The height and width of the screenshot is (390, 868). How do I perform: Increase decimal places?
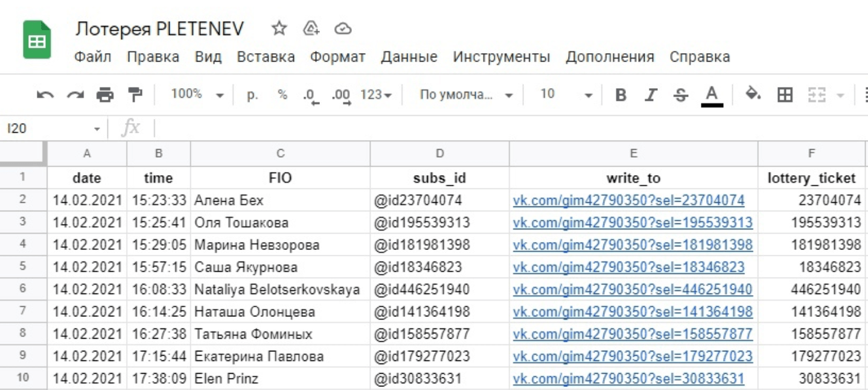coord(341,95)
